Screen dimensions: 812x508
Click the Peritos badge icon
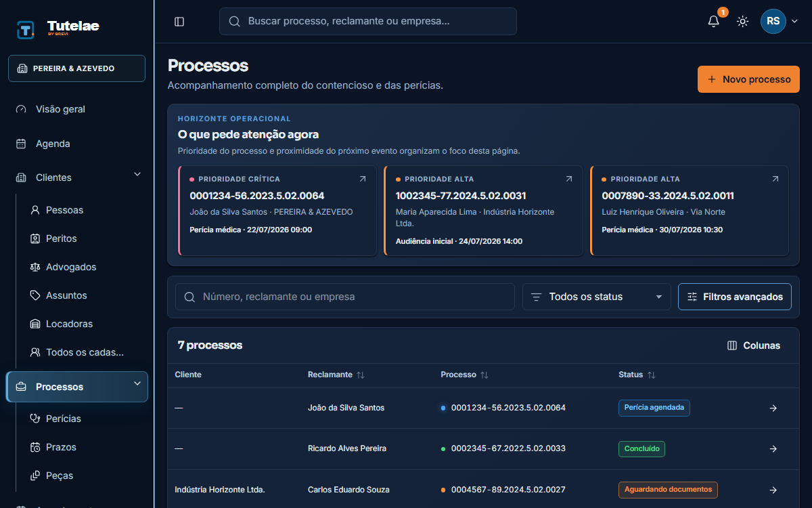pos(35,238)
